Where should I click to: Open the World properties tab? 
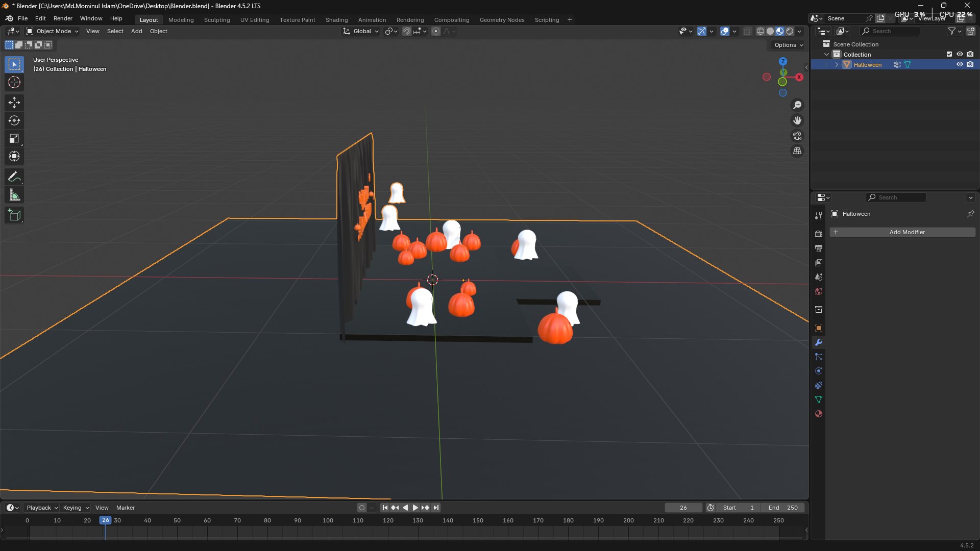tap(819, 291)
